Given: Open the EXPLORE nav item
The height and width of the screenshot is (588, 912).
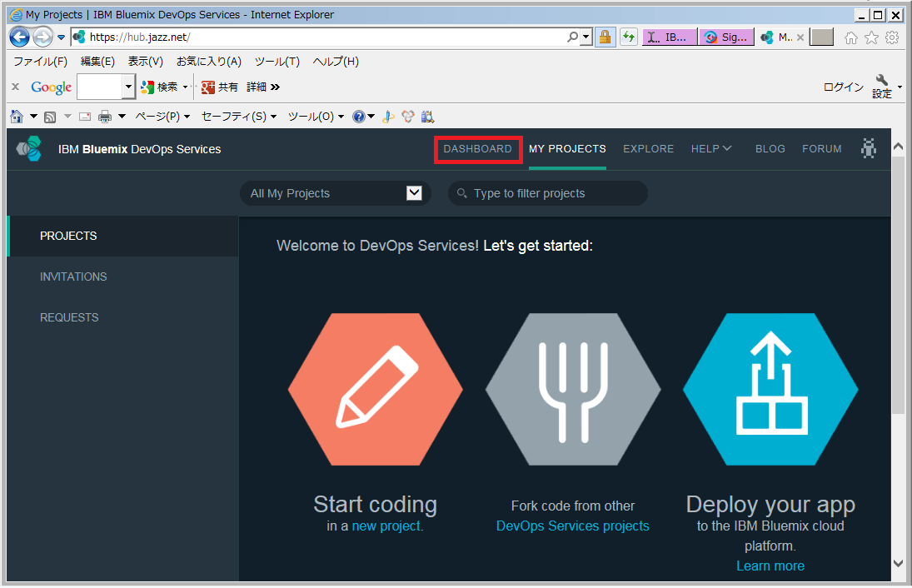Looking at the screenshot, I should (648, 149).
